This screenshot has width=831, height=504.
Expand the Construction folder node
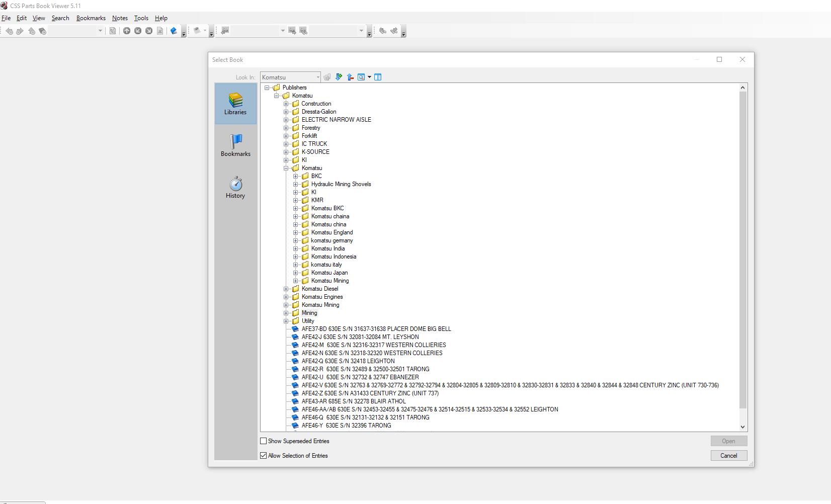point(286,104)
